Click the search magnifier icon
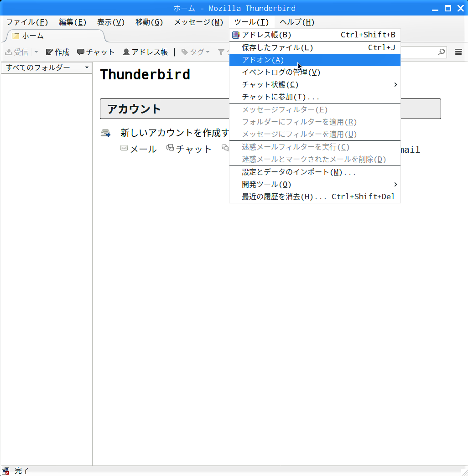This screenshot has height=476, width=468. pyautogui.click(x=442, y=52)
